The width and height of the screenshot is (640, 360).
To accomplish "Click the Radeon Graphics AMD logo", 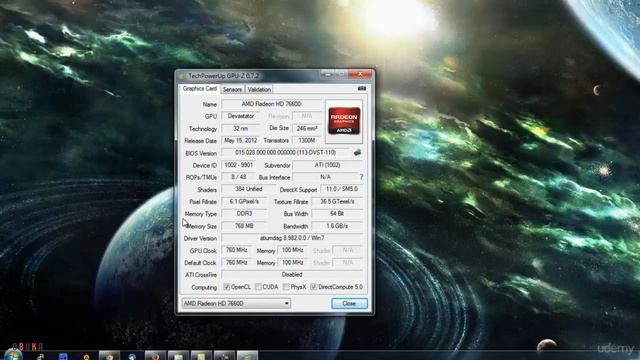I will (x=344, y=121).
